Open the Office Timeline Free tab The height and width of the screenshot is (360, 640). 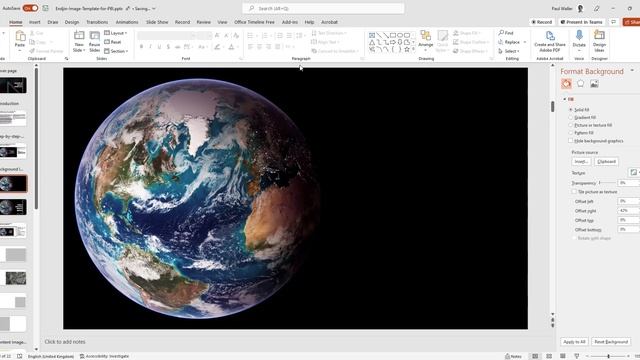pyautogui.click(x=254, y=22)
